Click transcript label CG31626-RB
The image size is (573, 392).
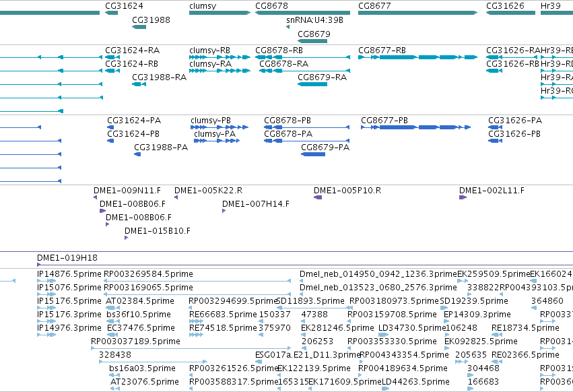512,64
